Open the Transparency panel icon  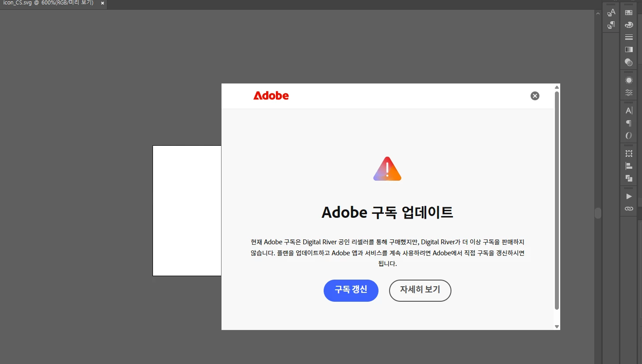point(628,62)
